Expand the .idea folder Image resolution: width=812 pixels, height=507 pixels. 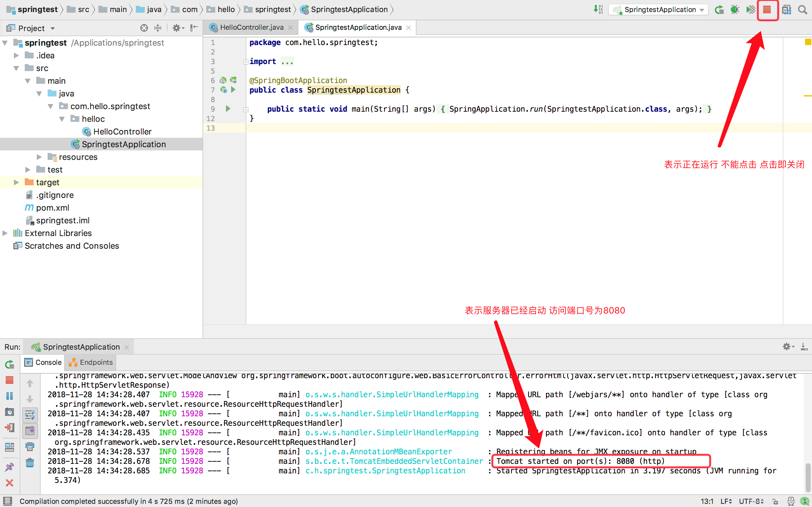[x=16, y=56]
